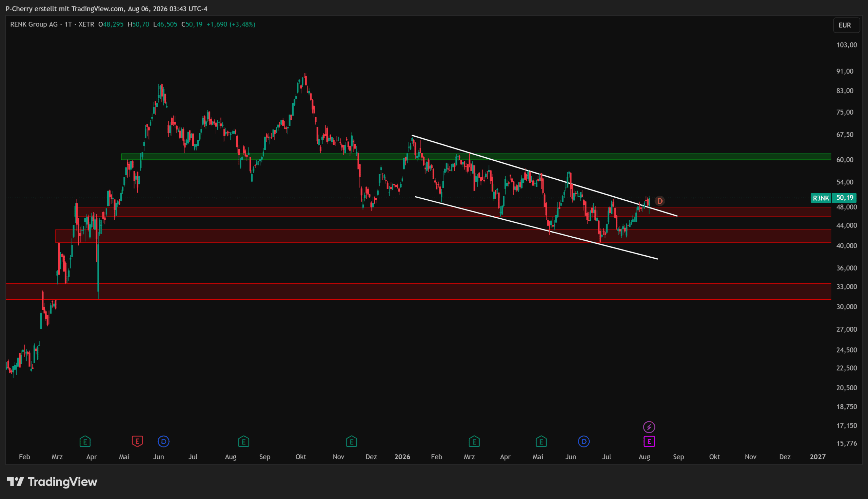This screenshot has width=868, height=499.
Task: Click the 44,000 price axis label
Action: [847, 225]
